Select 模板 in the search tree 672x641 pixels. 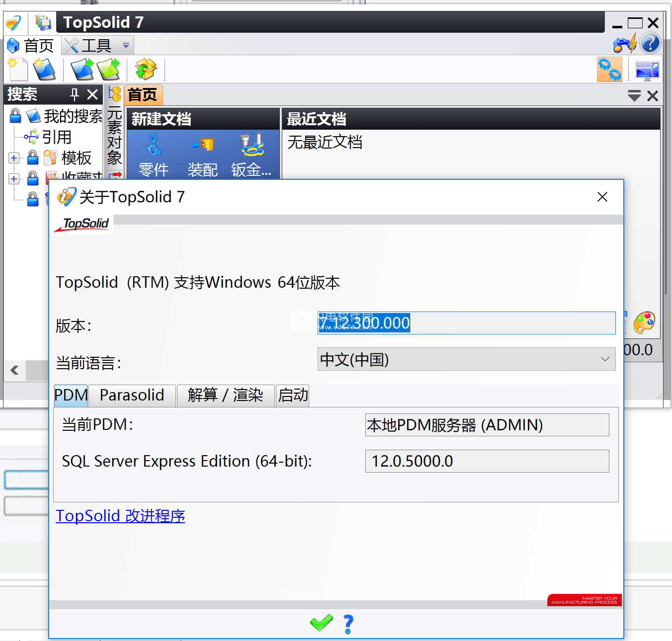76,158
